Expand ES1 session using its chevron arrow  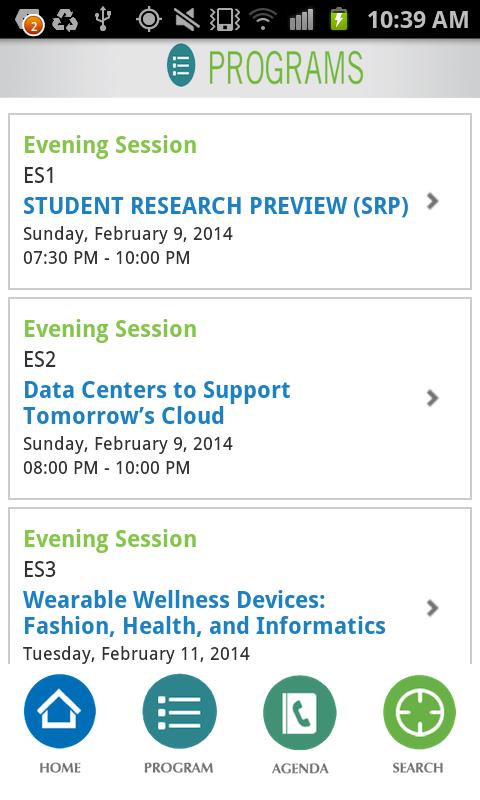click(x=433, y=201)
